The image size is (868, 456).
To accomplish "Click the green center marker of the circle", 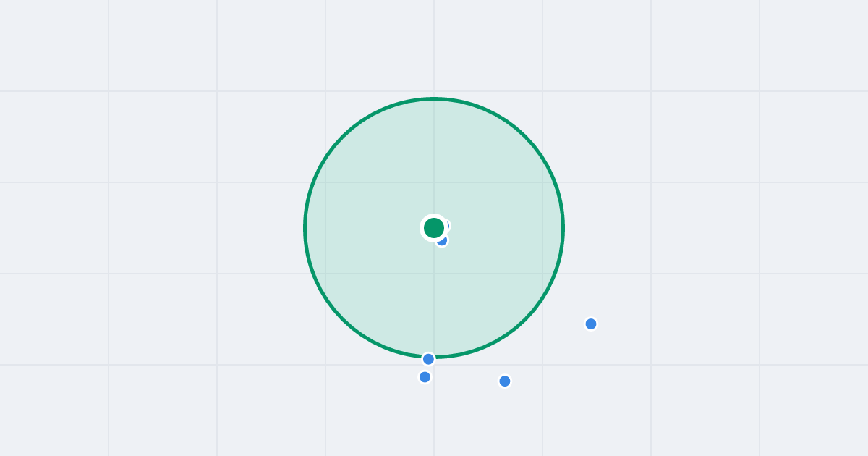I will [x=434, y=228].
